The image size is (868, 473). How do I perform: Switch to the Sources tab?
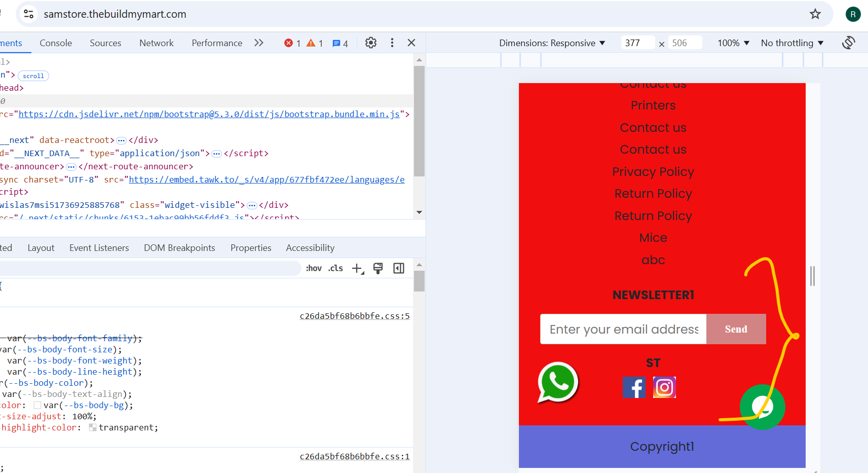[x=105, y=43]
